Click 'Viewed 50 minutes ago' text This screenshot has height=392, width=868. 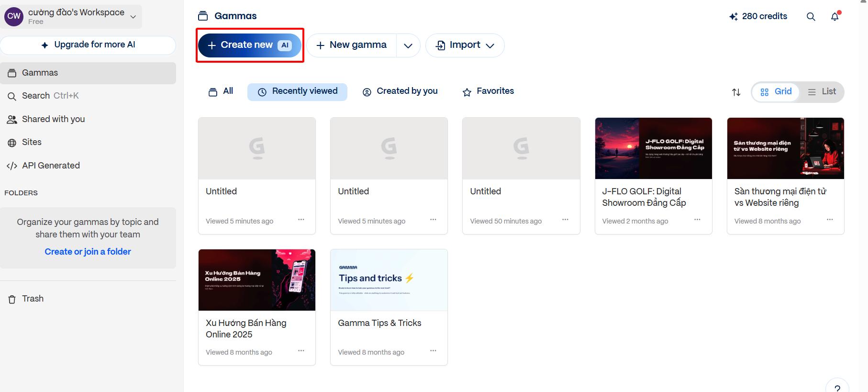coord(506,221)
